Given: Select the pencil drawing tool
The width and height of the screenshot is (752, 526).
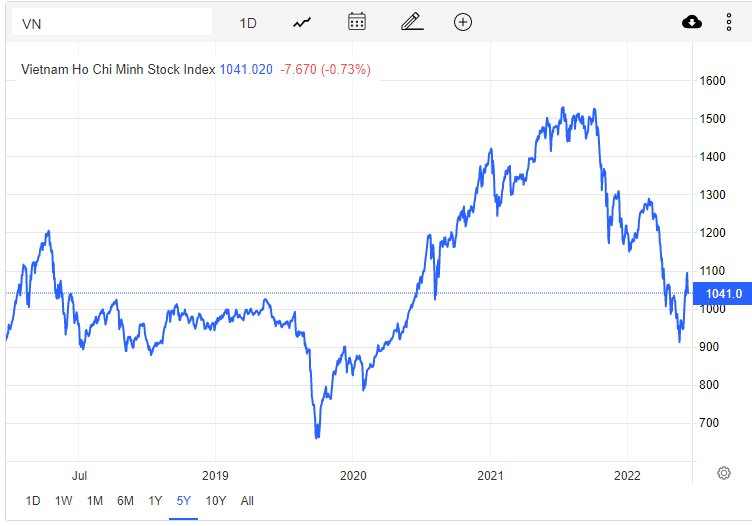Looking at the screenshot, I should point(410,22).
